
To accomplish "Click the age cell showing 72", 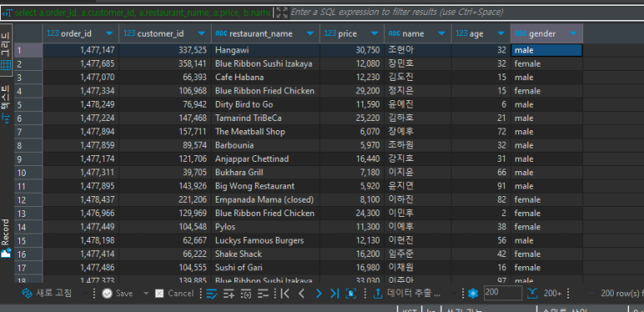I will 481,132.
